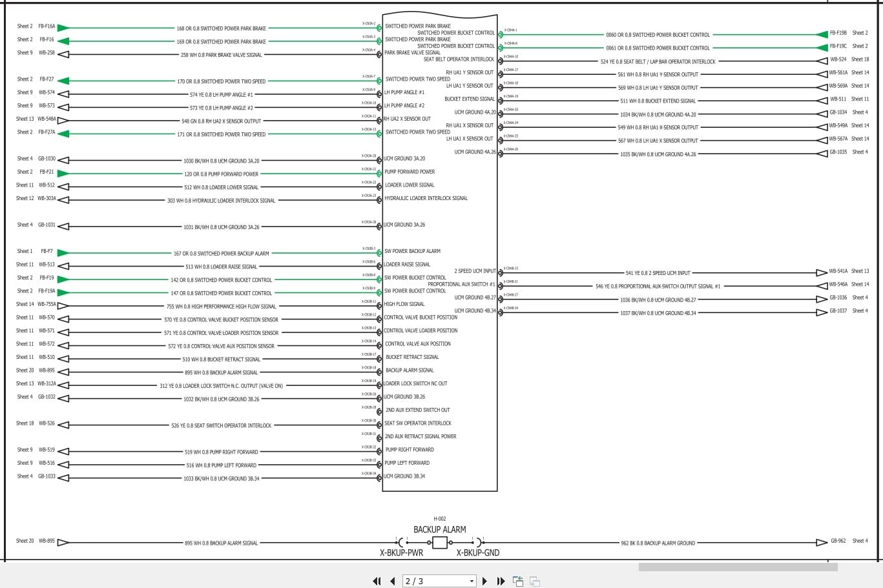The width and height of the screenshot is (883, 588).
Task: Click the "FB-F27A" sheet reference
Action: (x=47, y=132)
